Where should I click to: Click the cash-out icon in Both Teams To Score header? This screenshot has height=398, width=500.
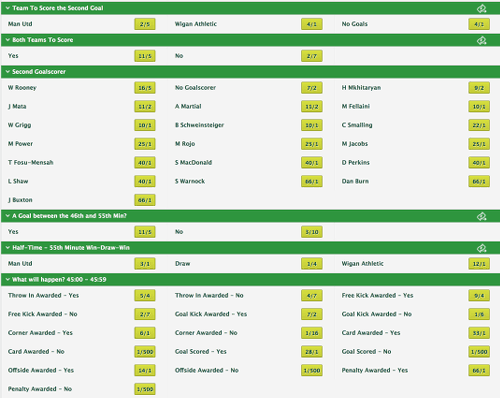click(481, 40)
